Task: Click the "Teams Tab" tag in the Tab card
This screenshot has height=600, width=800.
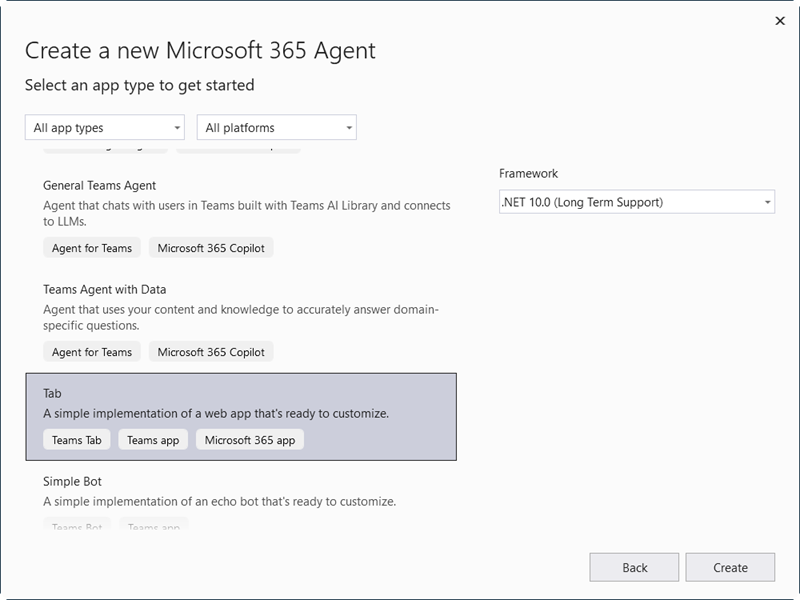Action: pyautogui.click(x=76, y=438)
